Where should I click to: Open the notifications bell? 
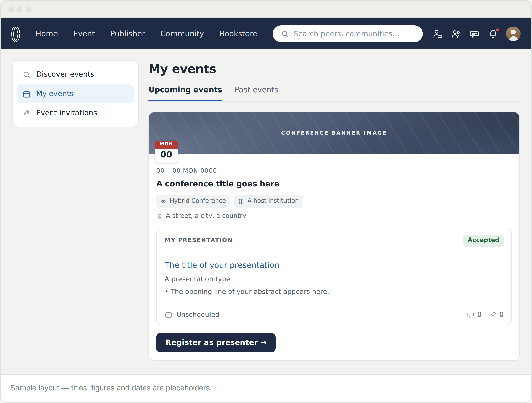pos(493,34)
